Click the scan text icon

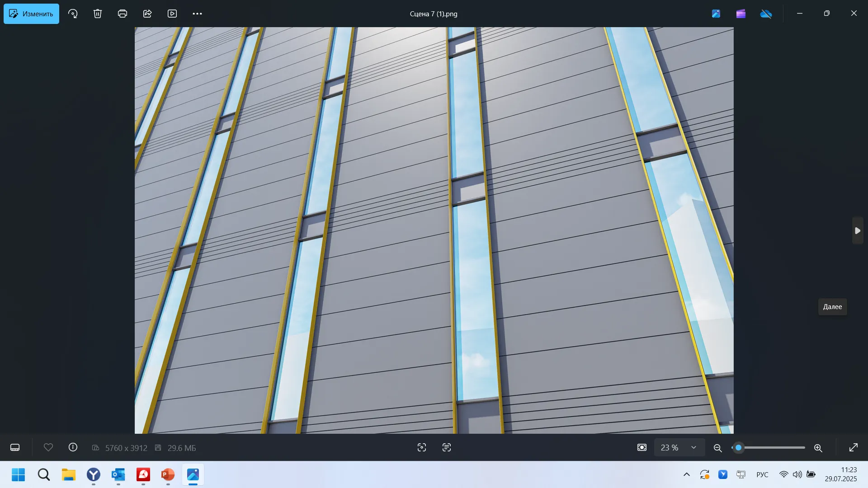pyautogui.click(x=447, y=447)
